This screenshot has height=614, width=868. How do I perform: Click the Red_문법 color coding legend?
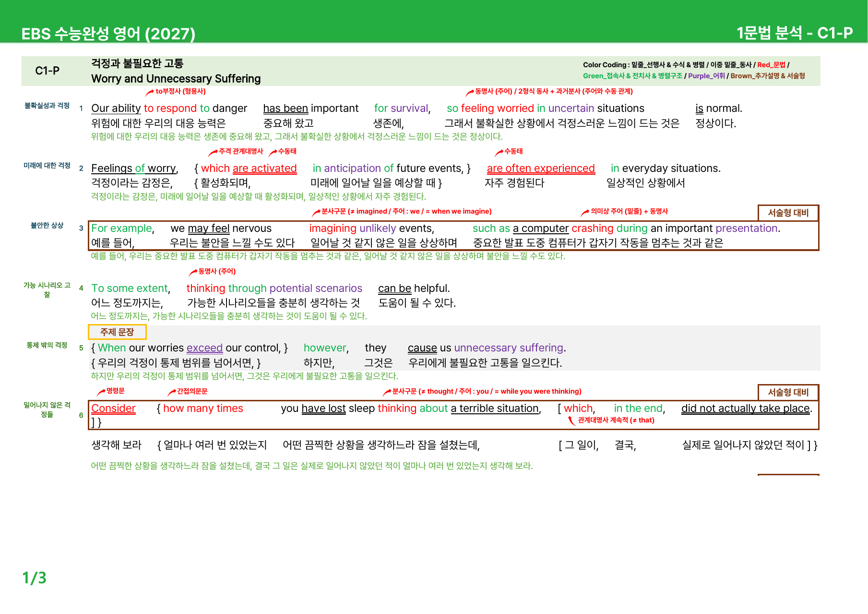click(771, 65)
